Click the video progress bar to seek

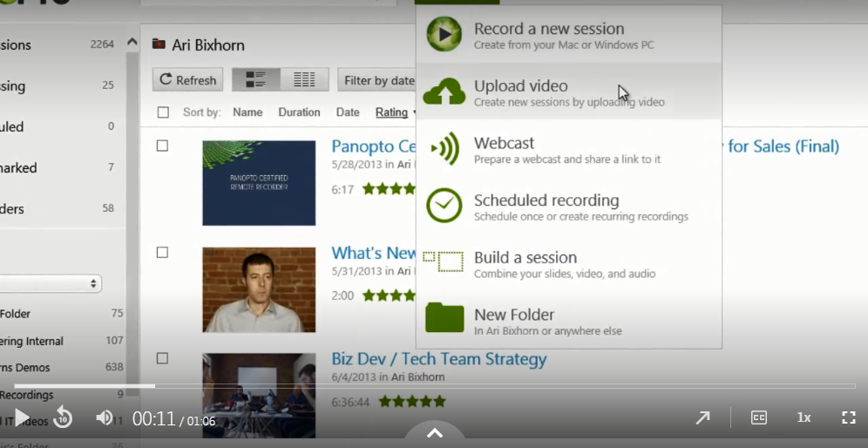[x=436, y=386]
